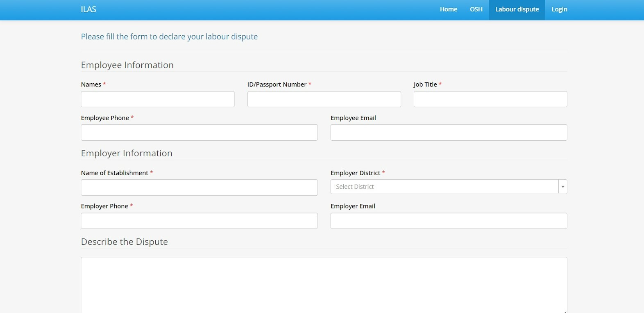644x313 pixels.
Task: Grab the dispute textarea resize handle
Action: [x=565, y=311]
